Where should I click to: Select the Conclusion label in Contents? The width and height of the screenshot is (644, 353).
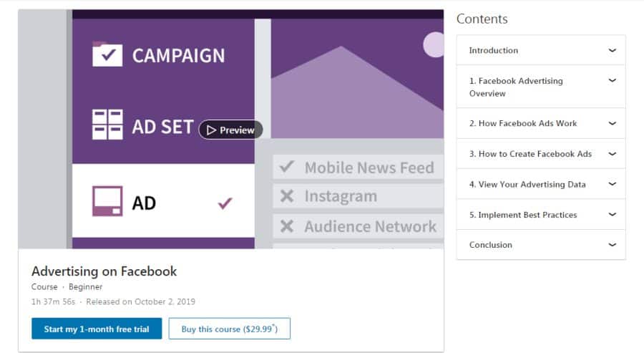(x=490, y=244)
